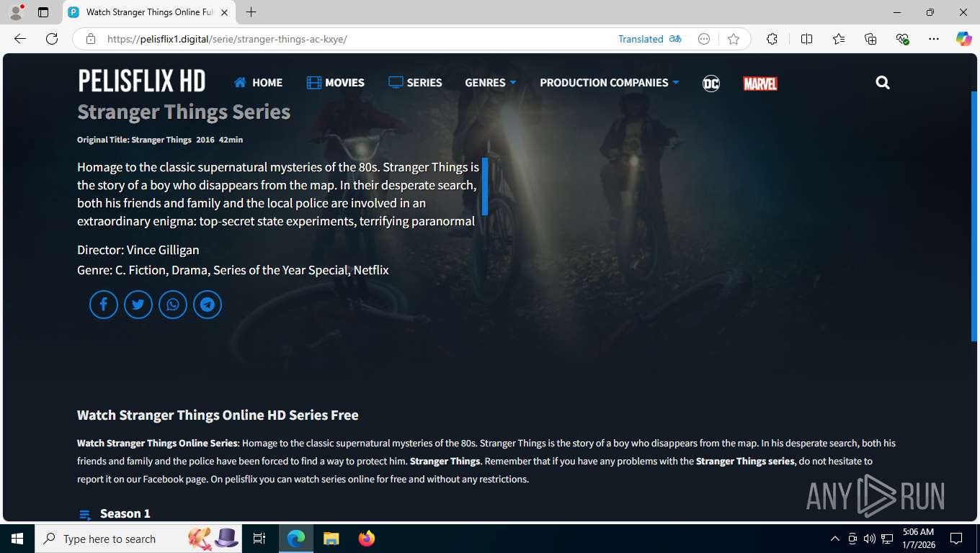Open the DC logo category
Screen dimensions: 980x553
coord(711,84)
